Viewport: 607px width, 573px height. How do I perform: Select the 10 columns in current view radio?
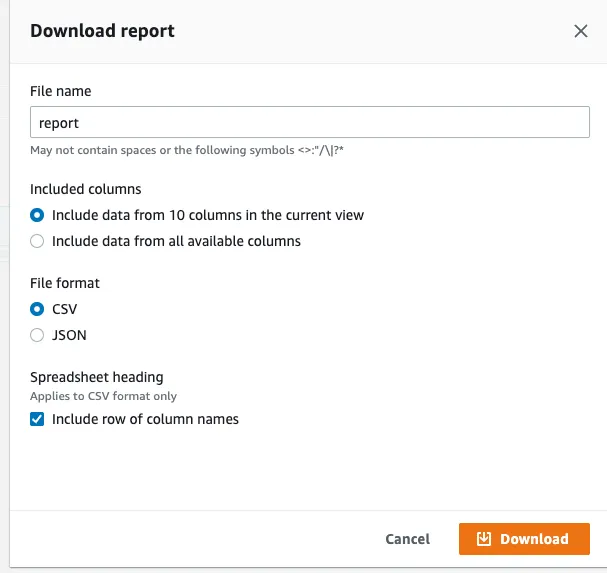37,215
